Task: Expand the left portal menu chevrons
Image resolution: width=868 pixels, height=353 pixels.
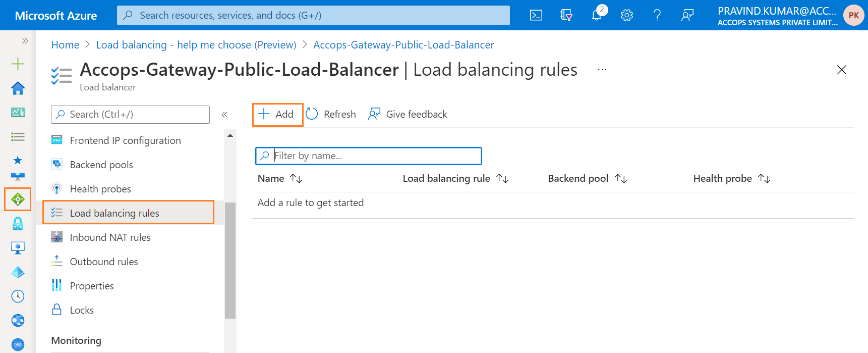Action: (25, 41)
